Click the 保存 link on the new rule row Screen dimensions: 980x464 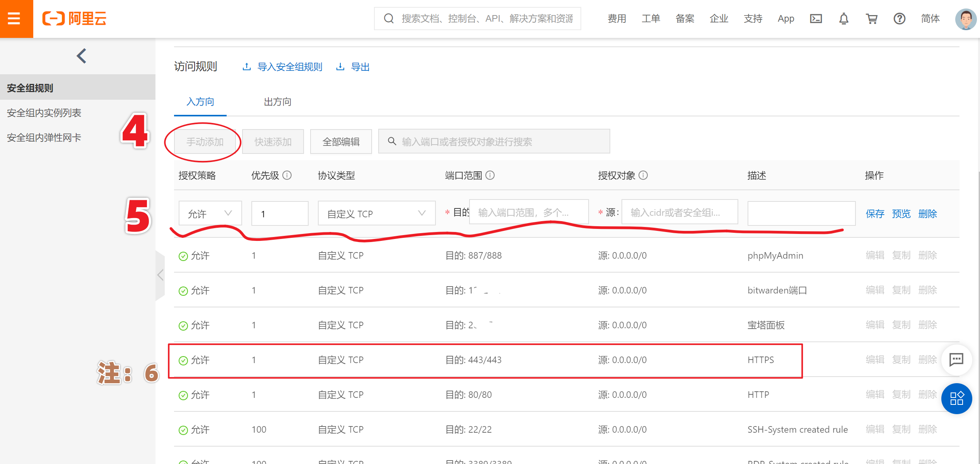[875, 213]
